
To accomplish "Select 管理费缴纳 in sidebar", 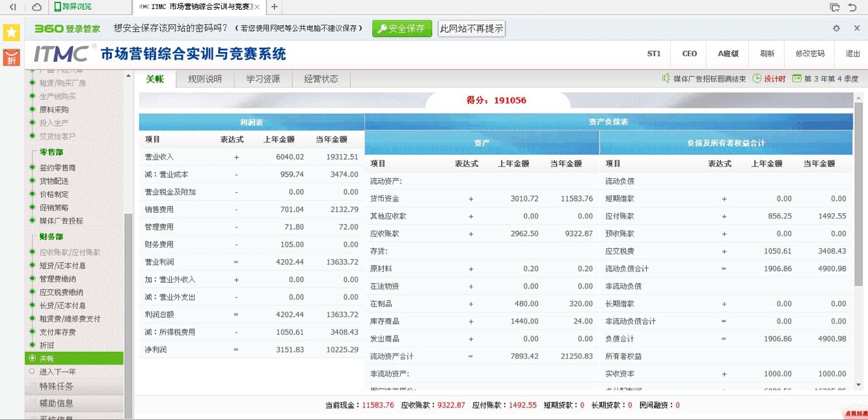I will click(x=57, y=279).
